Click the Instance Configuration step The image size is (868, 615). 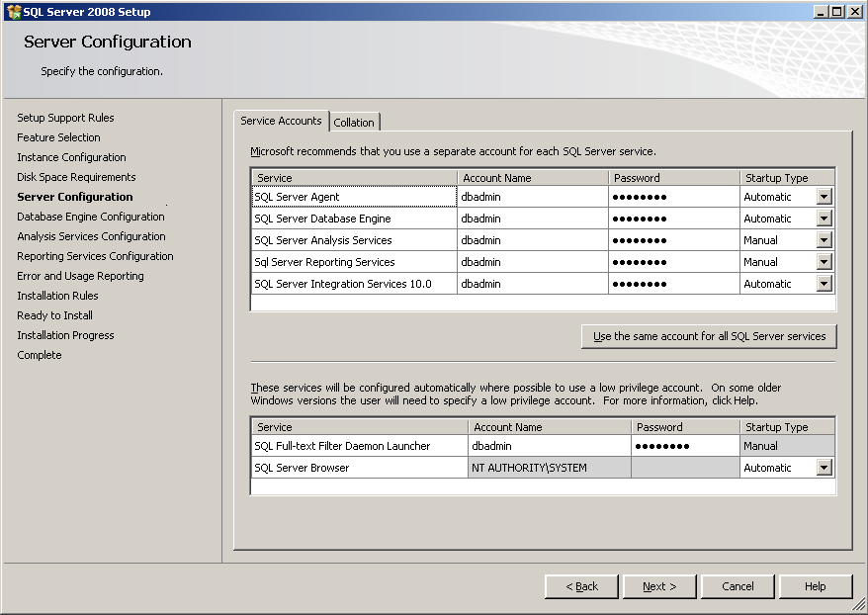point(71,157)
